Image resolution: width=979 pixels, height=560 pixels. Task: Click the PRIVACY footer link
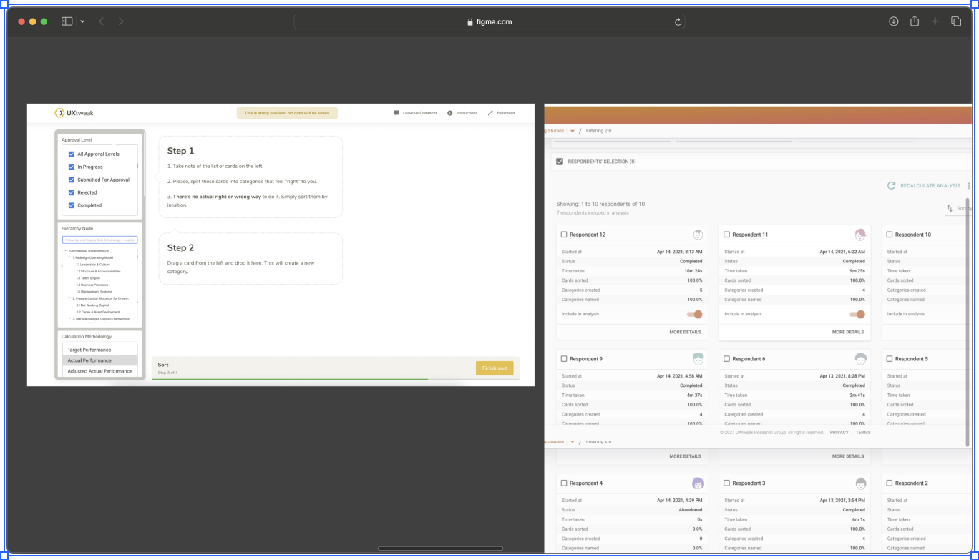click(x=839, y=433)
